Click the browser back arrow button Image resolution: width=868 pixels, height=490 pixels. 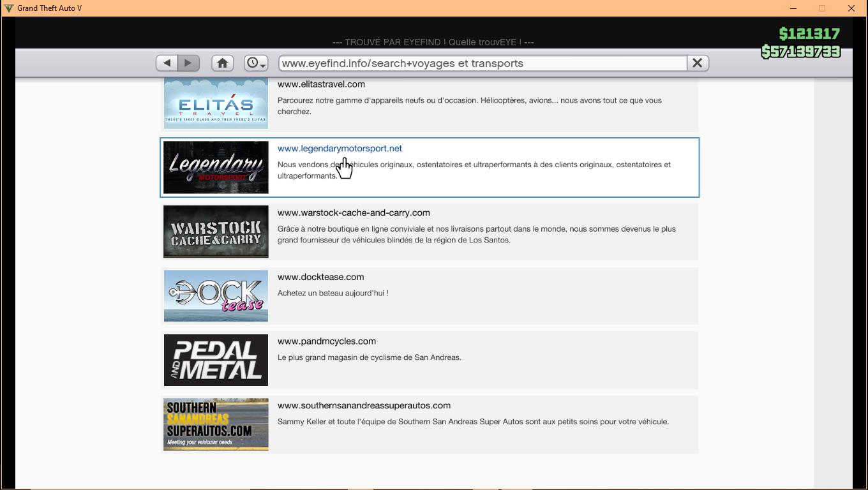167,63
